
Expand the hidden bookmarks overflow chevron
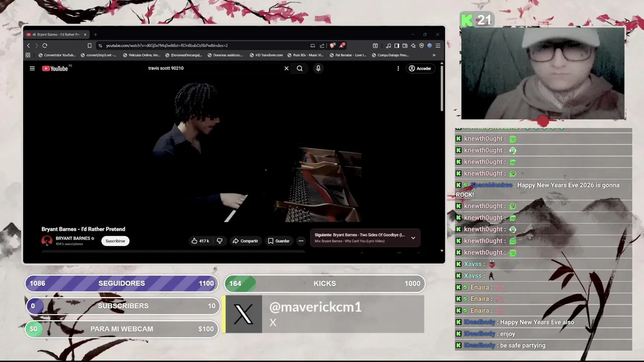(434, 55)
